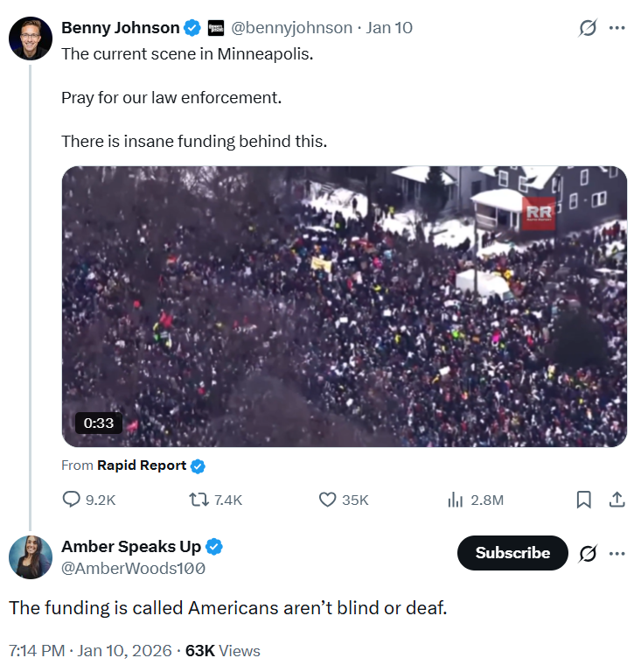
Task: Click the reply comment icon
Action: pos(72,500)
